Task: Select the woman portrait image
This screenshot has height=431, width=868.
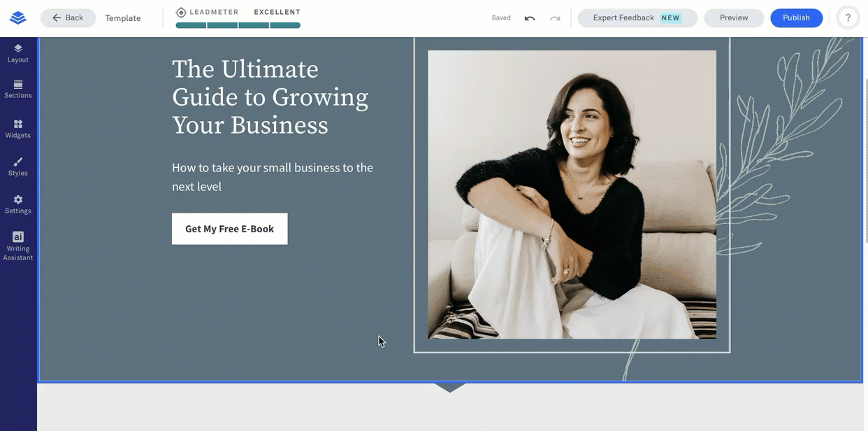Action: (572, 195)
